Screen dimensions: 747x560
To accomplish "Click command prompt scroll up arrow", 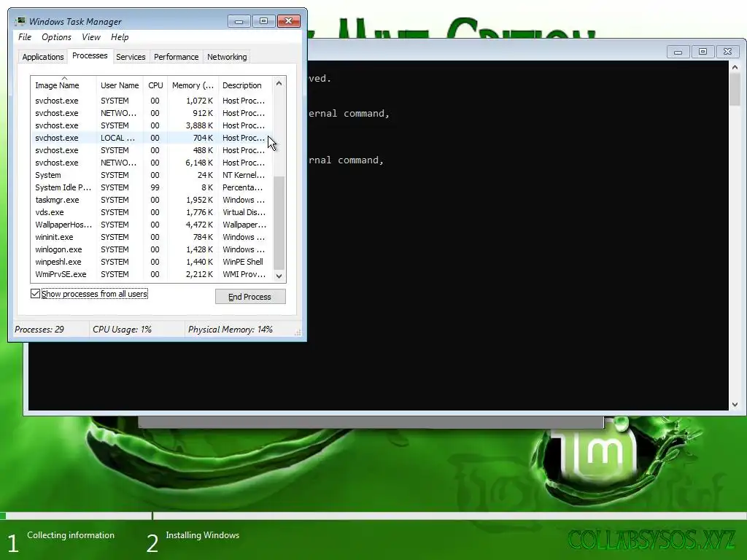I will point(735,68).
